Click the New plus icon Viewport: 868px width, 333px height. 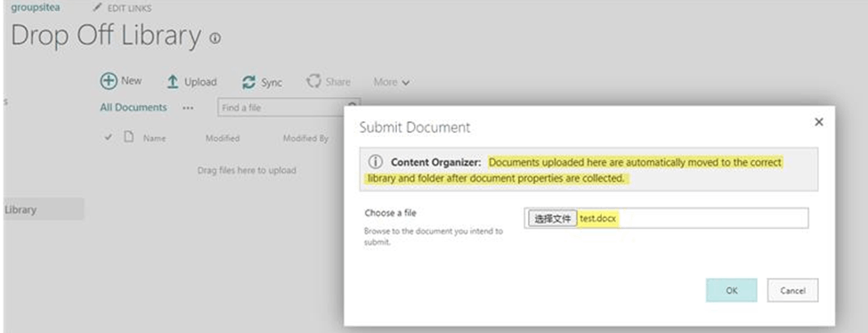(x=109, y=81)
